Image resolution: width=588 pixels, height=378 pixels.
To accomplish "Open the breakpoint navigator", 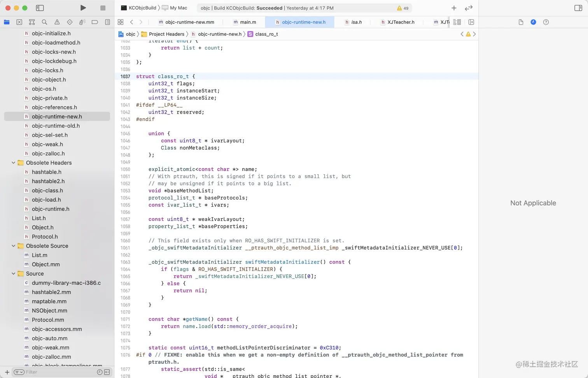I will click(x=94, y=22).
